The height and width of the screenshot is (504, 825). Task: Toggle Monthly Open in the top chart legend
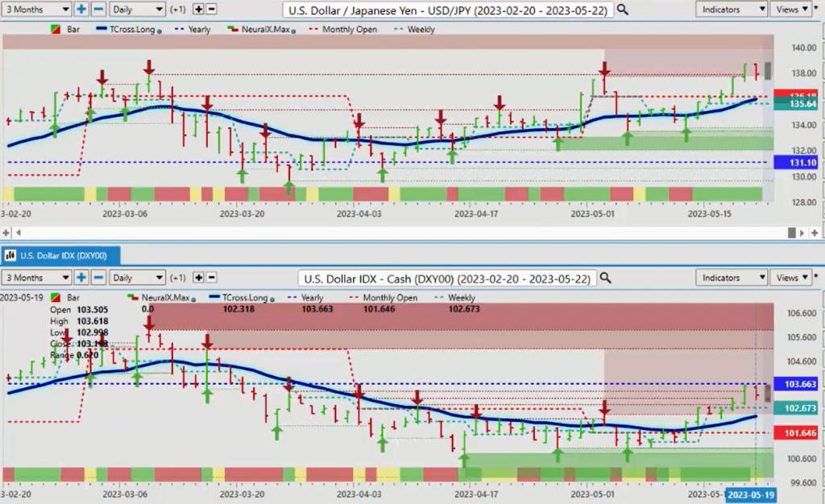tap(343, 30)
